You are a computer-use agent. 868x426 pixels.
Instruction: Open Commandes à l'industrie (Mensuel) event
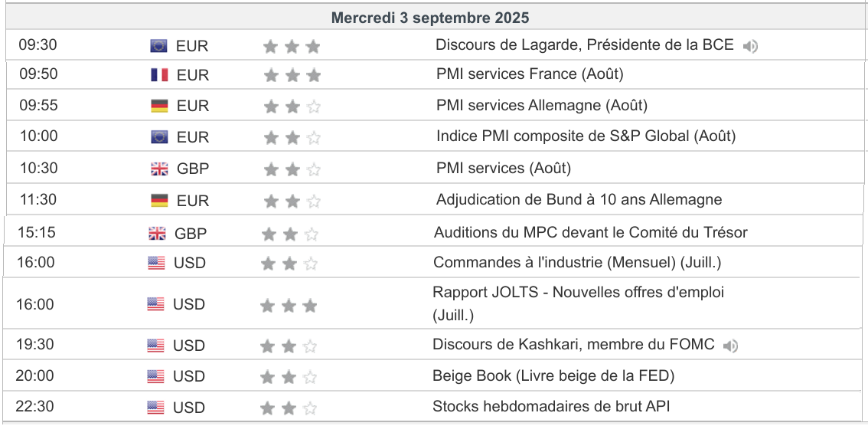coord(577,264)
